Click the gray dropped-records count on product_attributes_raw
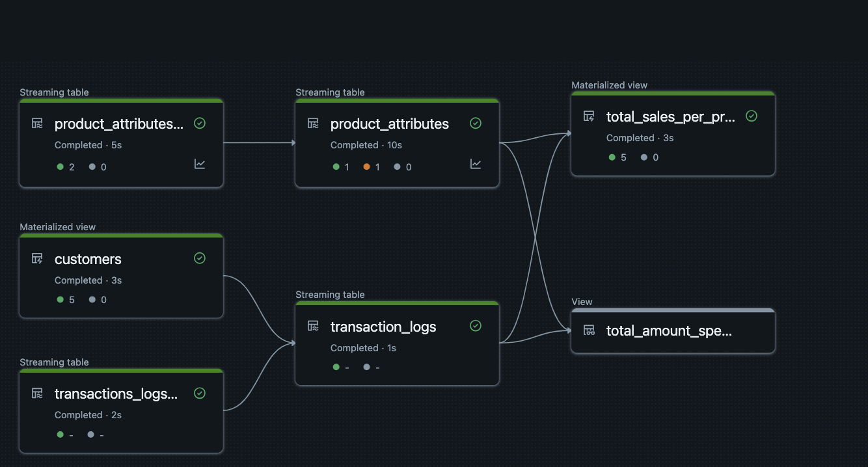 pyautogui.click(x=91, y=167)
